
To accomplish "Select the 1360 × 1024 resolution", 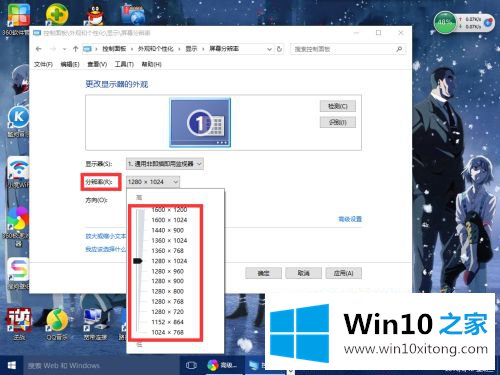I will coord(169,240).
